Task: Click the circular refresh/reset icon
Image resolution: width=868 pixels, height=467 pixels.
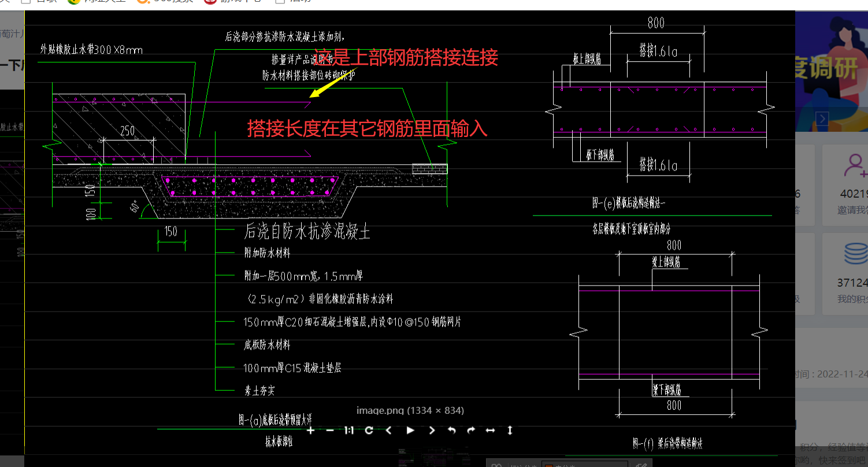Action: pyautogui.click(x=369, y=430)
